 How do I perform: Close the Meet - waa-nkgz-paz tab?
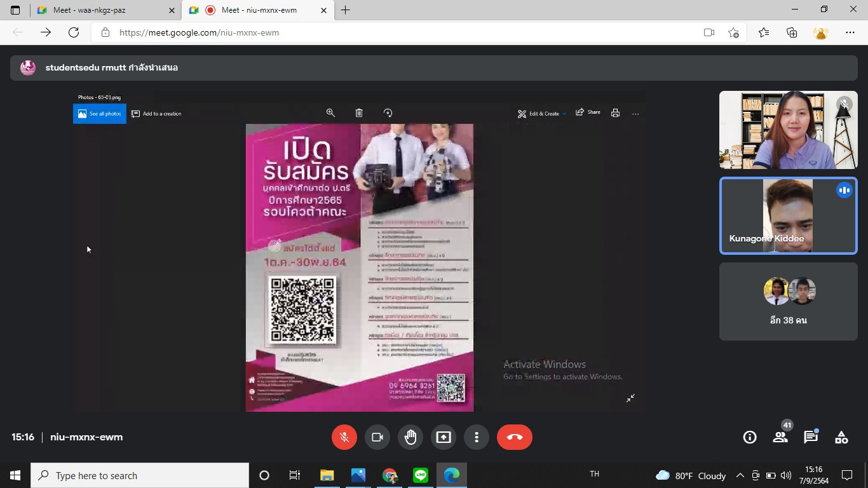[172, 10]
